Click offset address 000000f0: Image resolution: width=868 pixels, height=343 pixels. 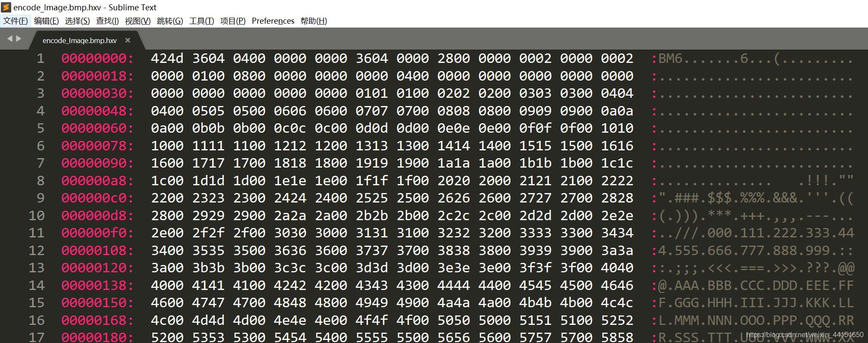point(97,233)
